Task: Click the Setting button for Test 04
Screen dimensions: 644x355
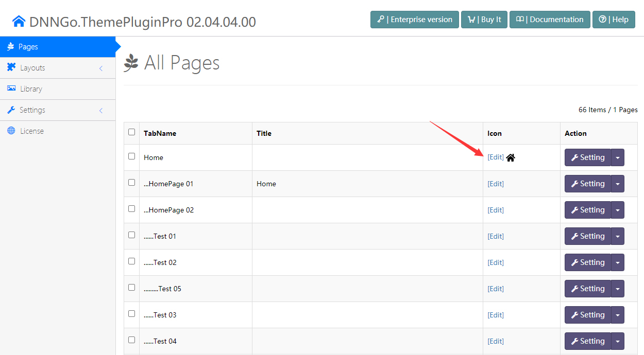Action: click(588, 341)
